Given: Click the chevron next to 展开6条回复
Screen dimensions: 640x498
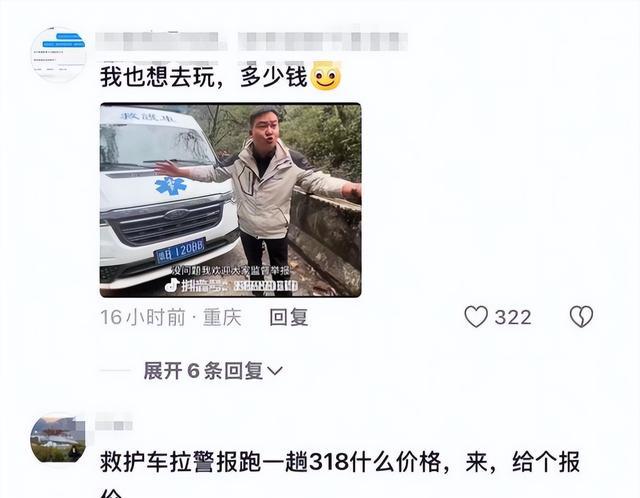Looking at the screenshot, I should click(275, 371).
